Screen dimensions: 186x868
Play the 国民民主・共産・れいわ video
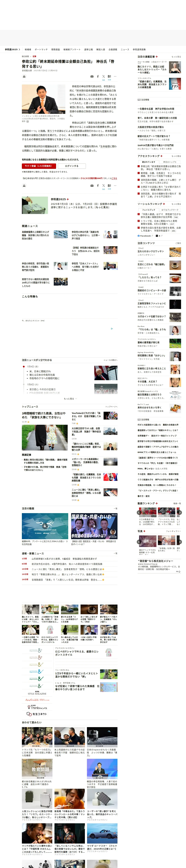[x=94, y=526]
